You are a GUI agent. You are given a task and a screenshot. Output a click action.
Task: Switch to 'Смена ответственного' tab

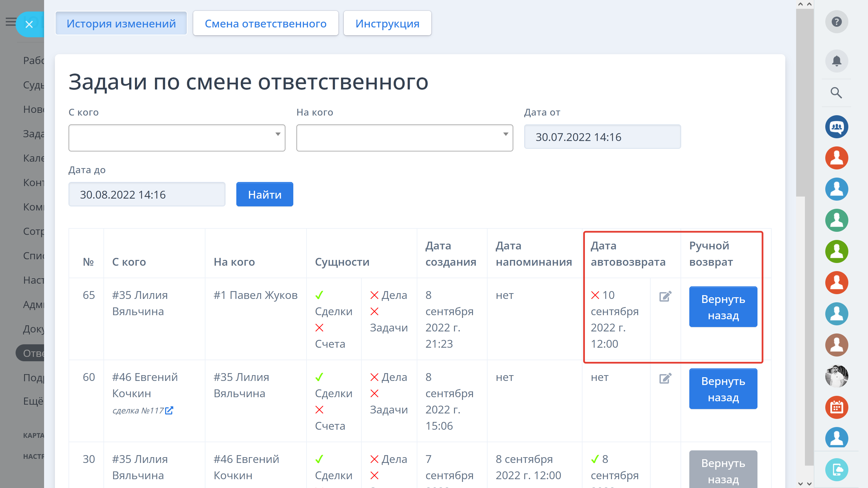pos(265,23)
